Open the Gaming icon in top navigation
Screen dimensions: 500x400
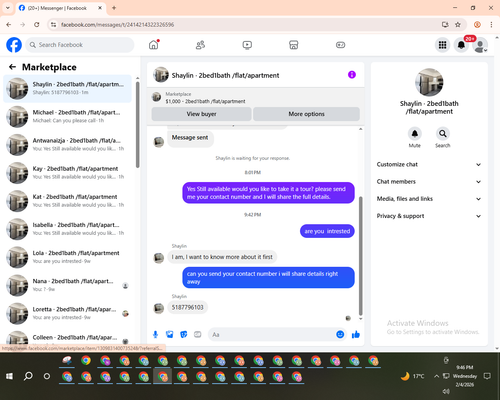pyautogui.click(x=340, y=45)
